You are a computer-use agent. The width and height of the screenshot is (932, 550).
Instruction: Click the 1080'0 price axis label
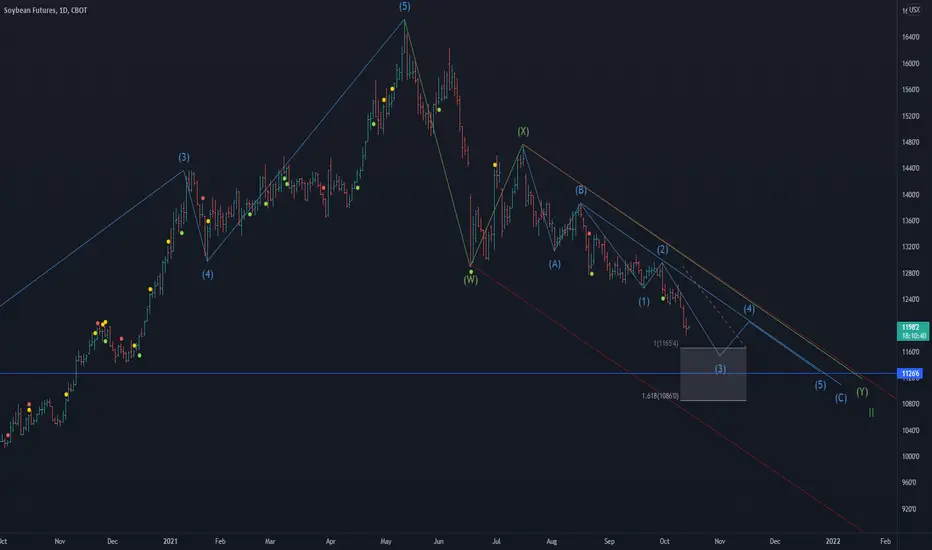911,404
